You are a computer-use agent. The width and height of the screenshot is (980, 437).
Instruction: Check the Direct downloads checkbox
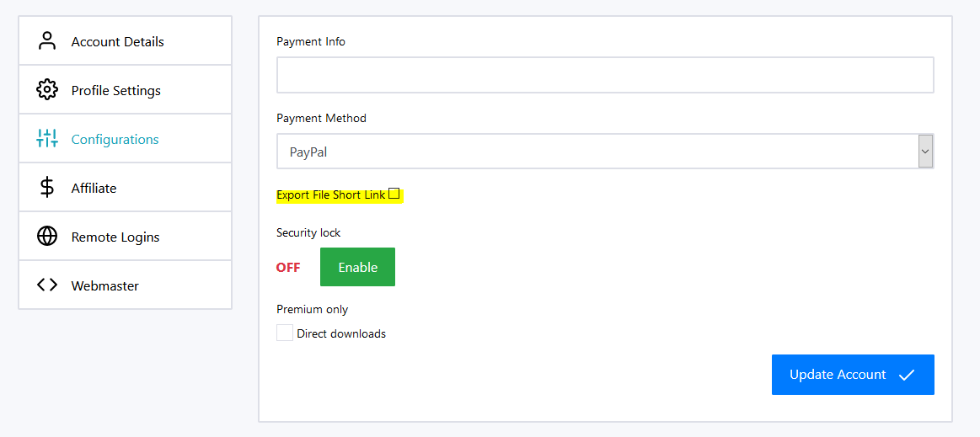point(285,333)
